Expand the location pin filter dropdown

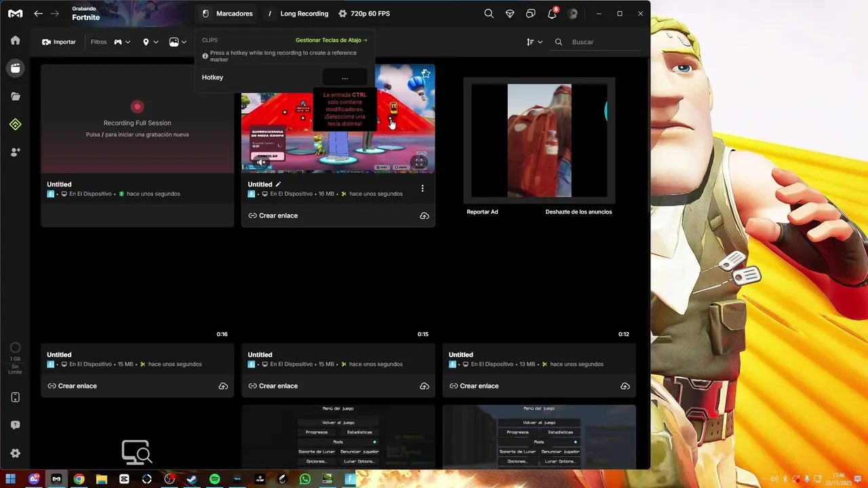tap(150, 42)
